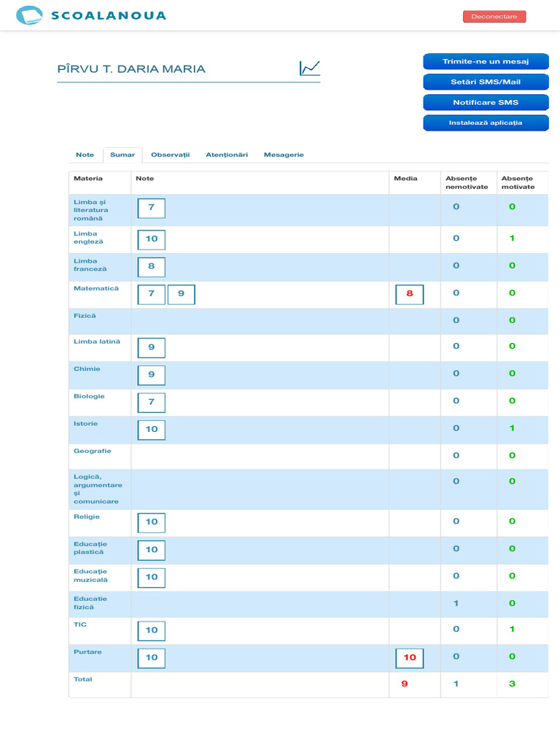Click the Scoalanoua logo icon
Screen dimensions: 560x747
(29, 15)
